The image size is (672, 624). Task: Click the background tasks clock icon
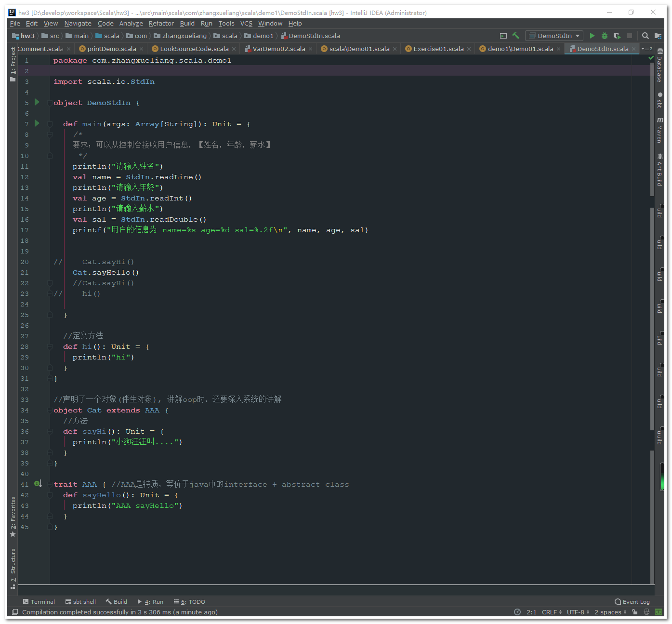(x=517, y=612)
